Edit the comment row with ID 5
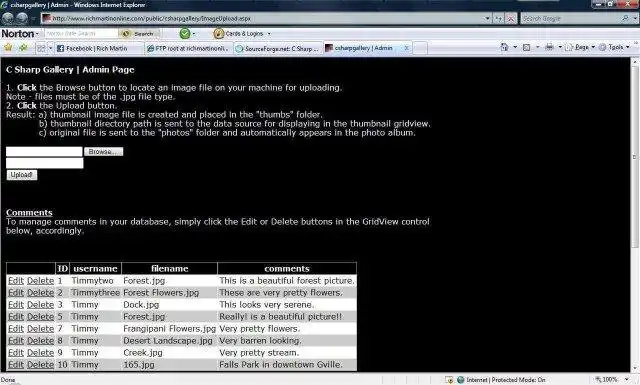Image resolution: width=640 pixels, height=385 pixels. pos(16,316)
